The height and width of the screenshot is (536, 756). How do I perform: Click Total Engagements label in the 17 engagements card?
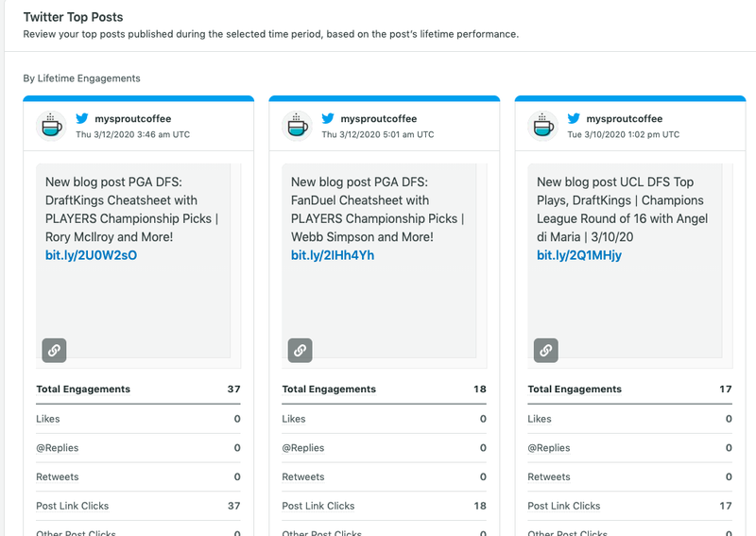pos(575,389)
